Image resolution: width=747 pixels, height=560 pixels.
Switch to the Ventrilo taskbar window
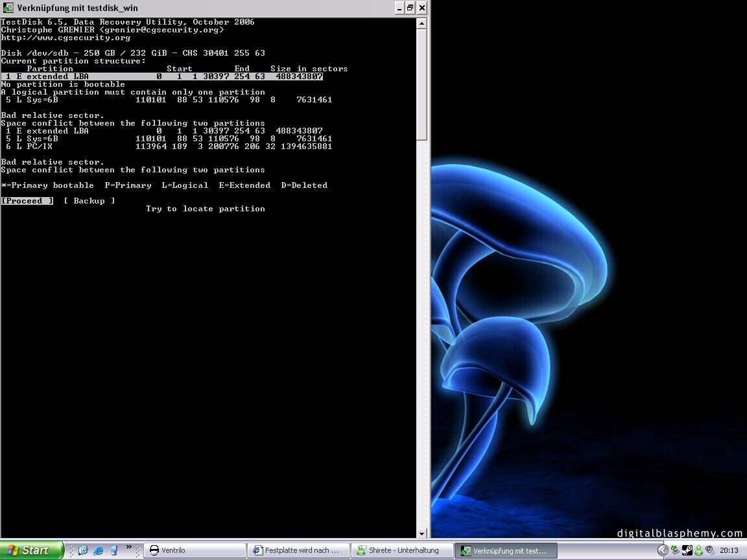[x=194, y=550]
